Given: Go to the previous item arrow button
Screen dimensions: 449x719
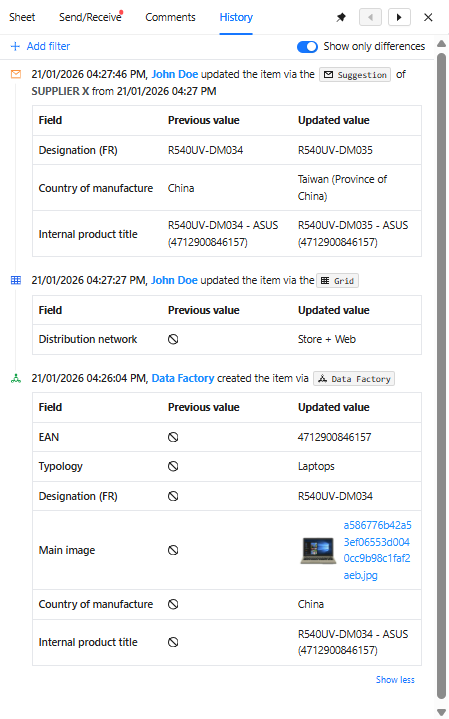Looking at the screenshot, I should pos(370,17).
